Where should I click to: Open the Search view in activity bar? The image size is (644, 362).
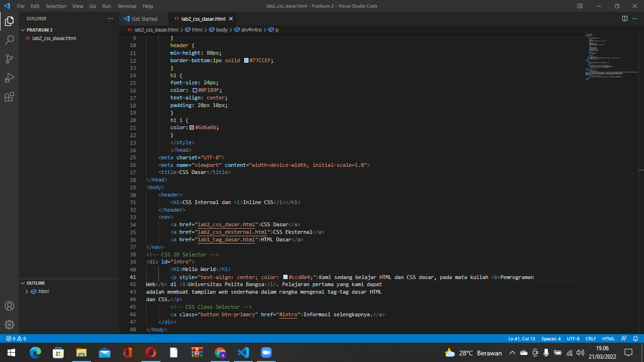(x=9, y=40)
